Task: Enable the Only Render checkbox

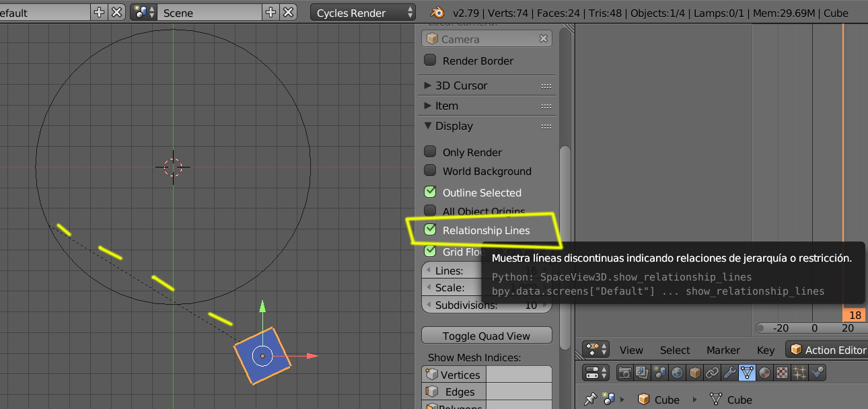Action: pyautogui.click(x=430, y=152)
